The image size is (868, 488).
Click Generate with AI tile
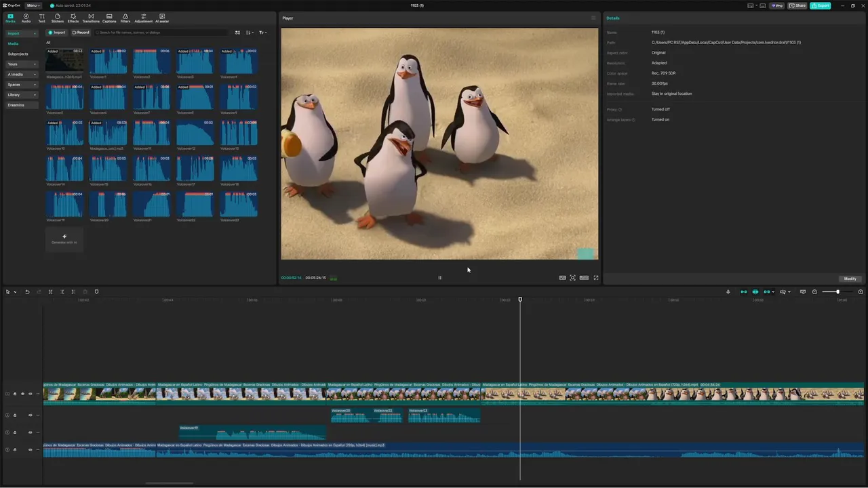coord(64,239)
